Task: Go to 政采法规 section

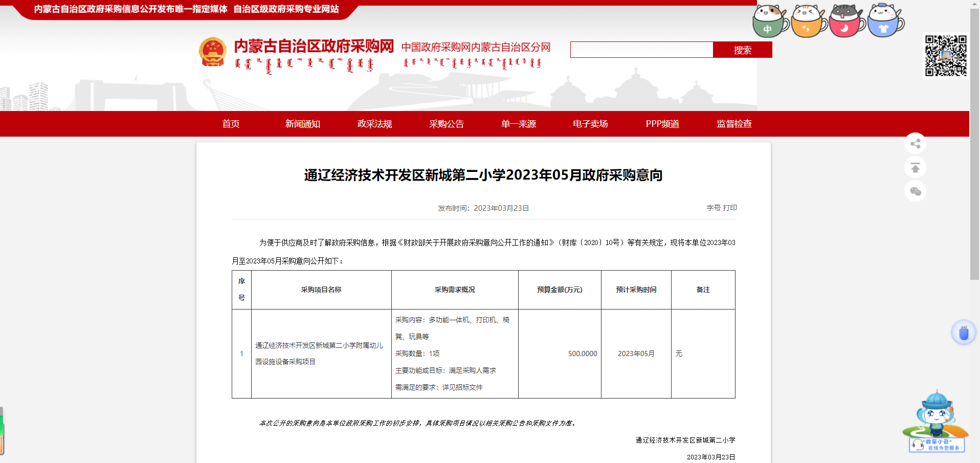Action: pos(374,124)
